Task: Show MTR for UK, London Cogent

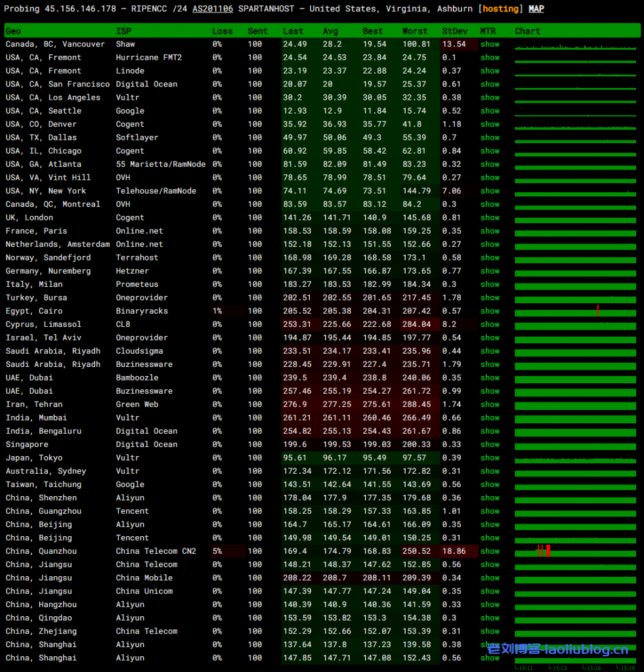Action: [x=490, y=218]
